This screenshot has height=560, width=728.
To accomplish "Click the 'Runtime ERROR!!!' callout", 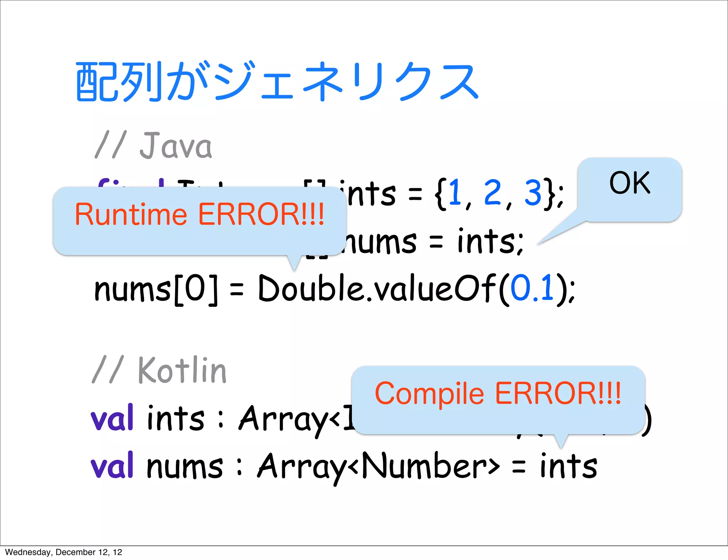I will point(200,221).
